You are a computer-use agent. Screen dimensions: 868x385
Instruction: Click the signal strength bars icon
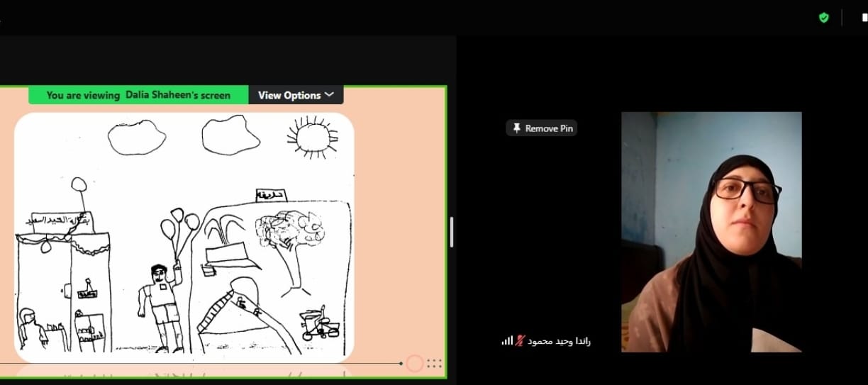[507, 341]
